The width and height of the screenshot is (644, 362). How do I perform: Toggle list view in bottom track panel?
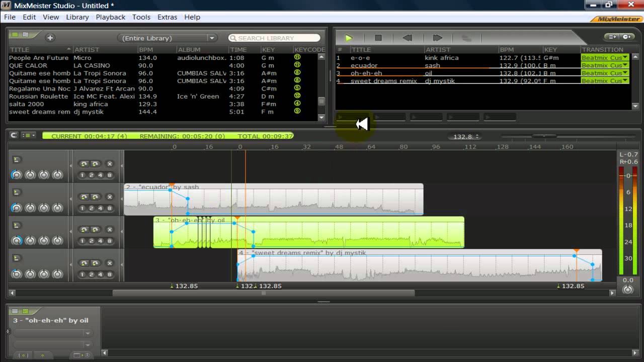point(15,311)
